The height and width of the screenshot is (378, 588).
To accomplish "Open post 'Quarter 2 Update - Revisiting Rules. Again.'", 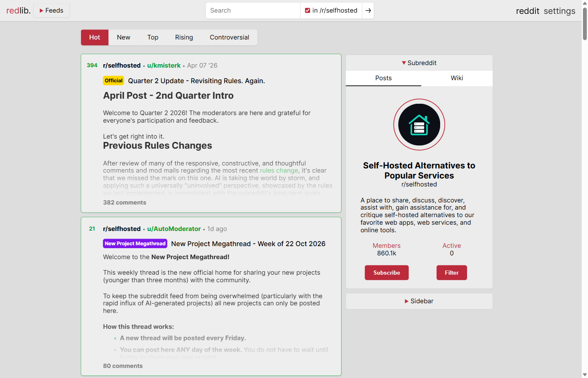I will [x=196, y=81].
